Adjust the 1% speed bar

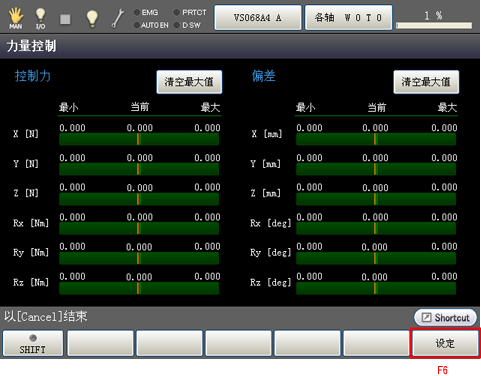pos(434,25)
